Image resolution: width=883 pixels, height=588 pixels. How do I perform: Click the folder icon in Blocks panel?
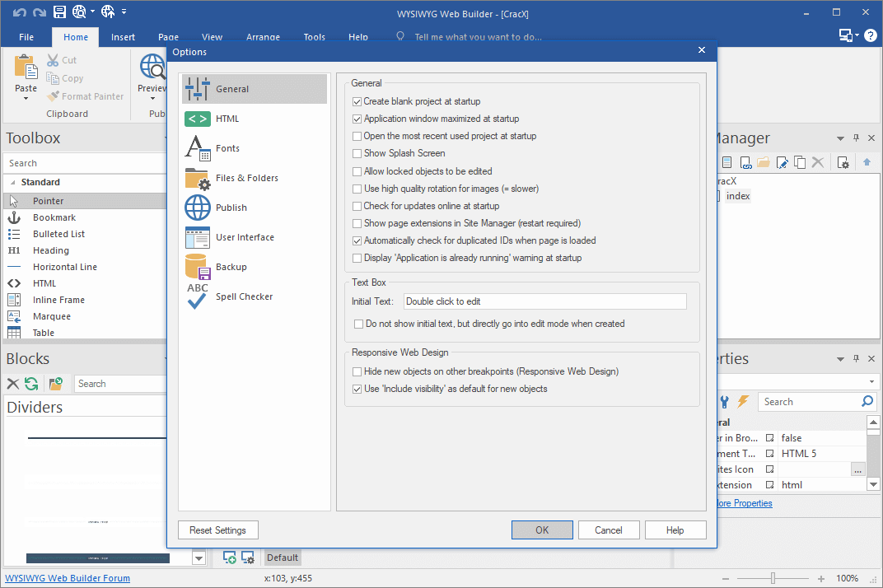pyautogui.click(x=56, y=384)
